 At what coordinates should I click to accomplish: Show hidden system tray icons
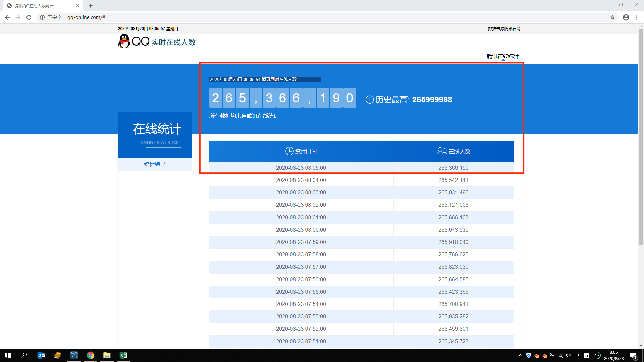(521, 355)
